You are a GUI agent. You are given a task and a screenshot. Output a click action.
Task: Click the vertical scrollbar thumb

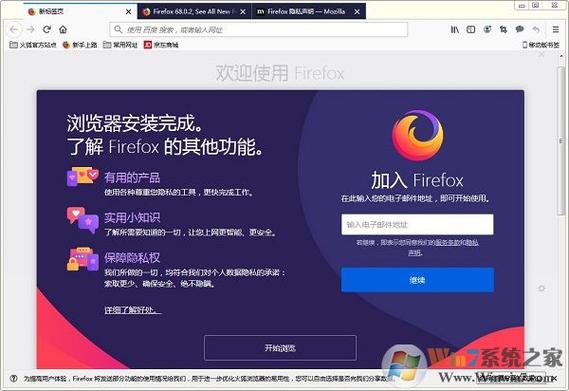[x=561, y=142]
